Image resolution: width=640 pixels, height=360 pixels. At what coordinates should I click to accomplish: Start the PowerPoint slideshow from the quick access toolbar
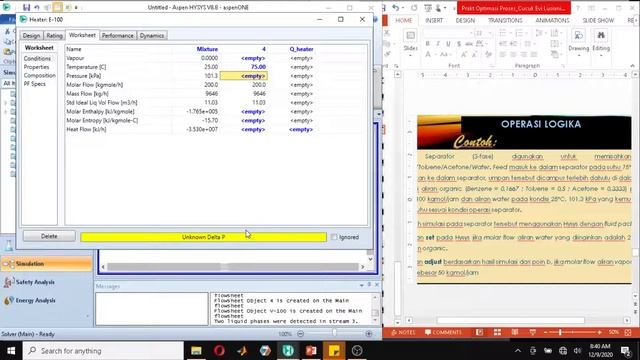428,8
